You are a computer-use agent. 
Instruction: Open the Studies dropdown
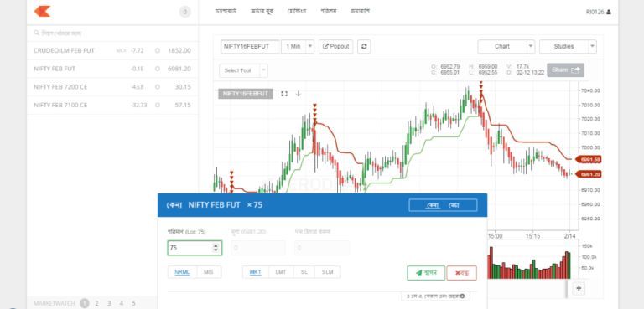(x=568, y=46)
